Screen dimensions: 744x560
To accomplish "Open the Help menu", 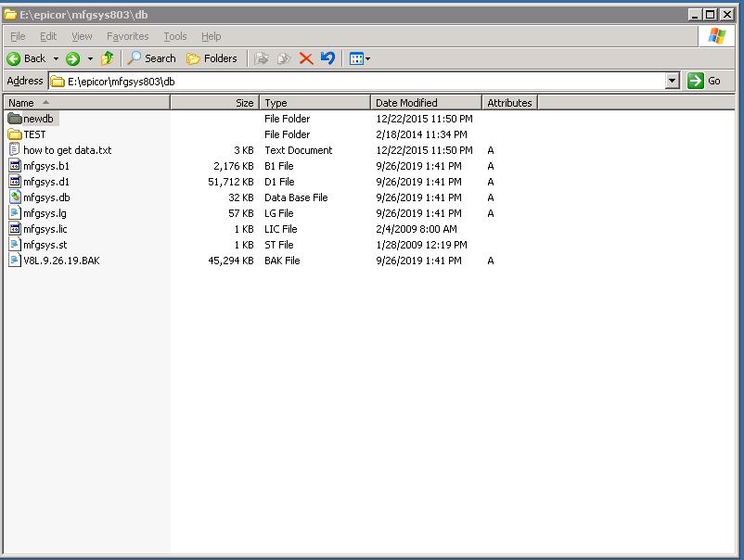I will click(212, 36).
